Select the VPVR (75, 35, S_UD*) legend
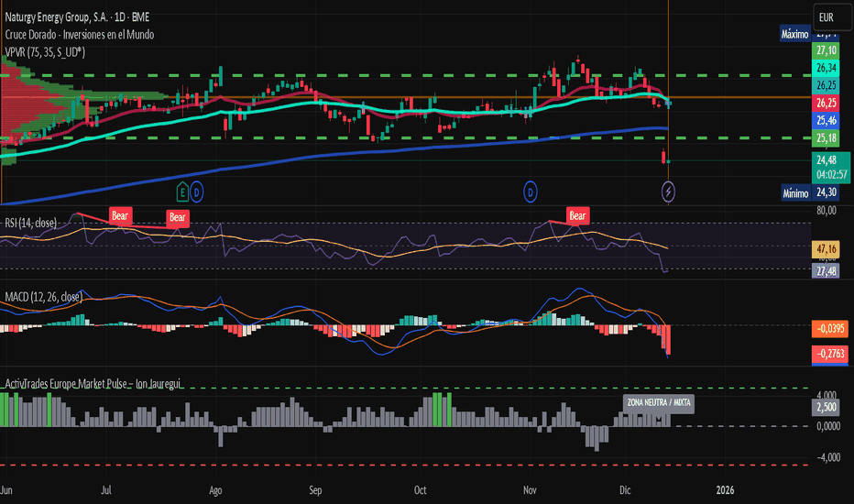 click(45, 52)
